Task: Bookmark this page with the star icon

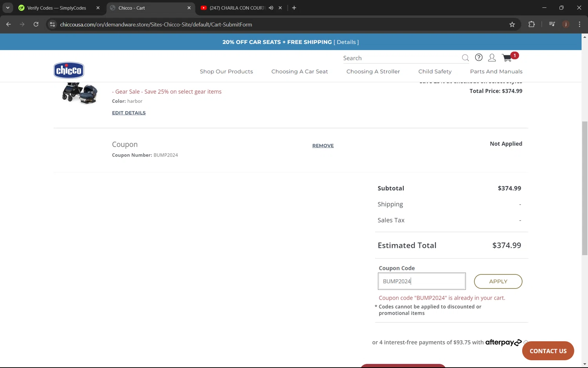Action: tap(512, 24)
